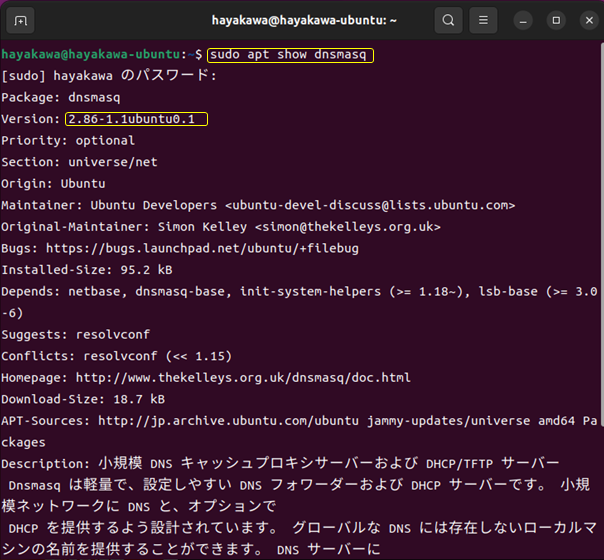
Task: Click the sudo password prompt line
Action: click(x=110, y=75)
